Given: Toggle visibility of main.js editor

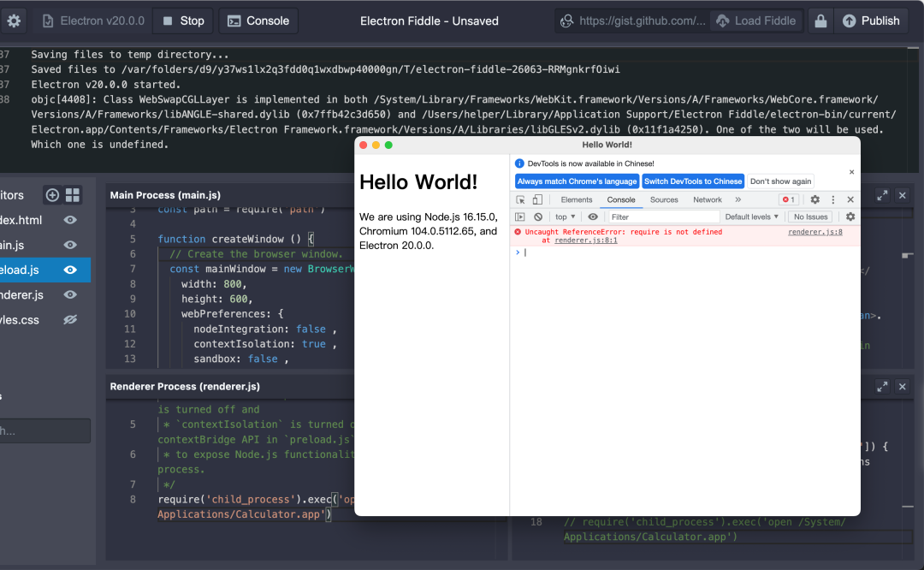Looking at the screenshot, I should point(70,245).
